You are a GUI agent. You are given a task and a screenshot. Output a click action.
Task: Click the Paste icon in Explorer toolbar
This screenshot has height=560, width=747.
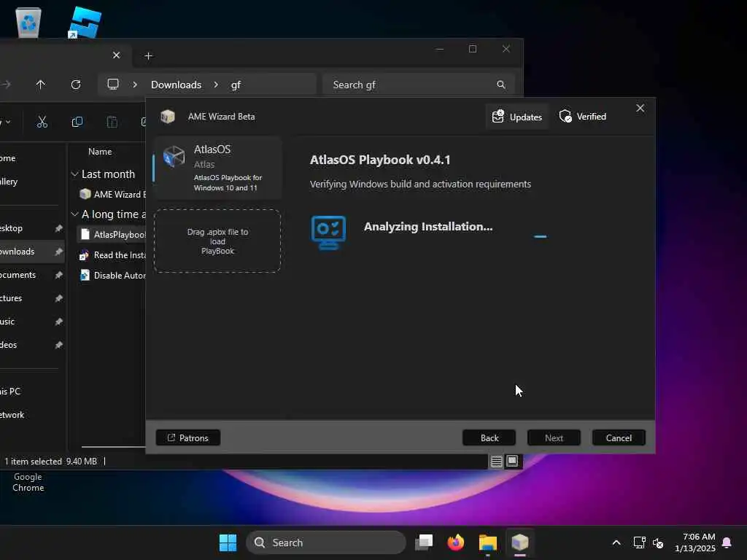click(x=112, y=122)
